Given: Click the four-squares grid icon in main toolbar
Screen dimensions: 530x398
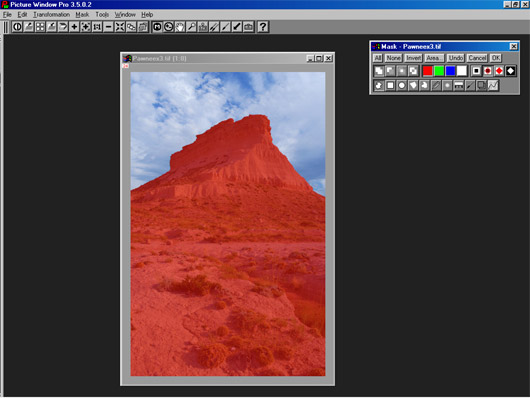Looking at the screenshot, I should (40, 27).
